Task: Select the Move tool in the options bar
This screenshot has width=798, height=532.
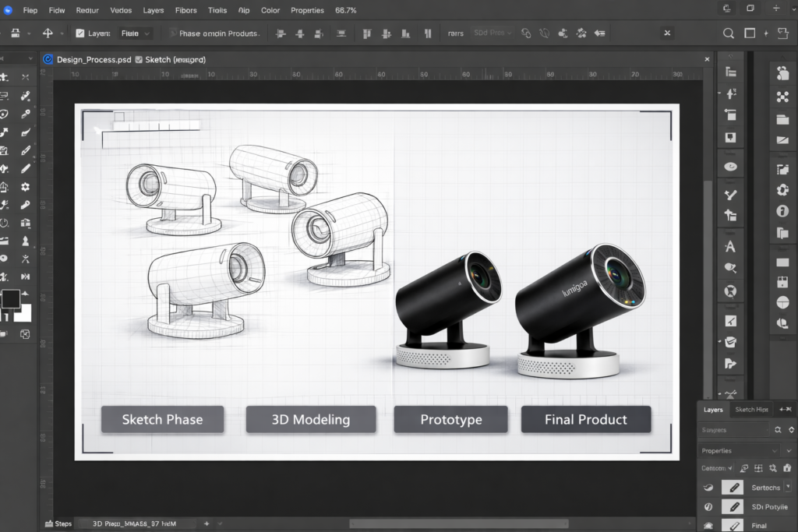Action: [x=48, y=33]
